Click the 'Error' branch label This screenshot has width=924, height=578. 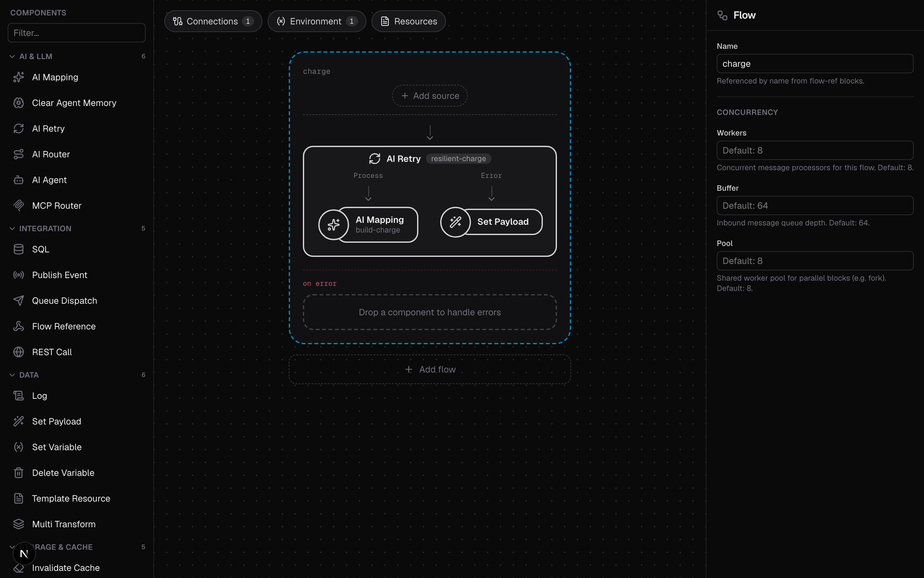(491, 176)
